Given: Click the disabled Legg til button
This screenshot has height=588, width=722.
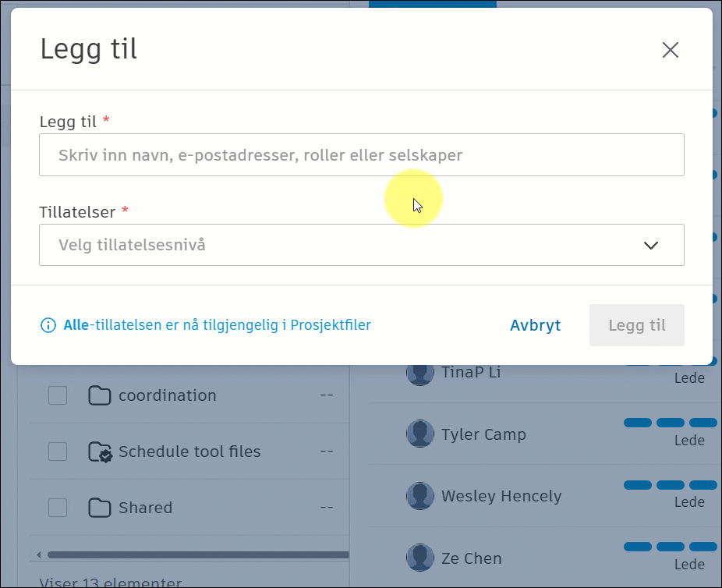Looking at the screenshot, I should pos(637,325).
